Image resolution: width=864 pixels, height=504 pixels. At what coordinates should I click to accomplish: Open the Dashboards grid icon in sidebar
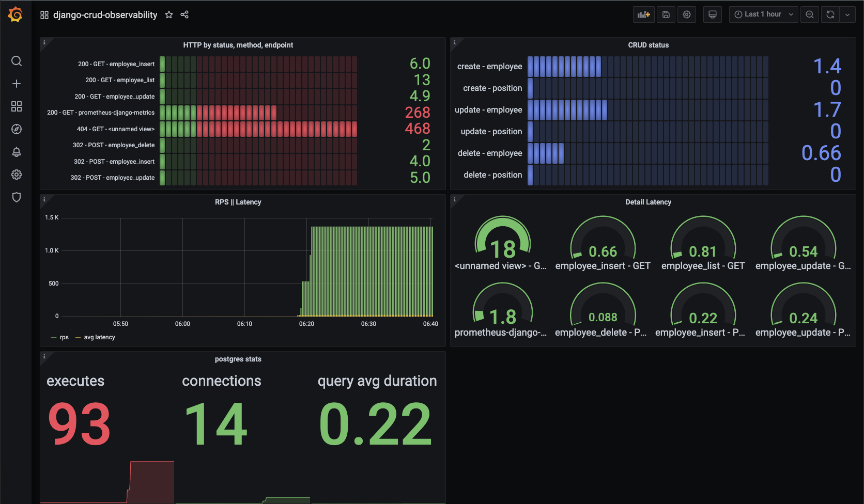17,106
